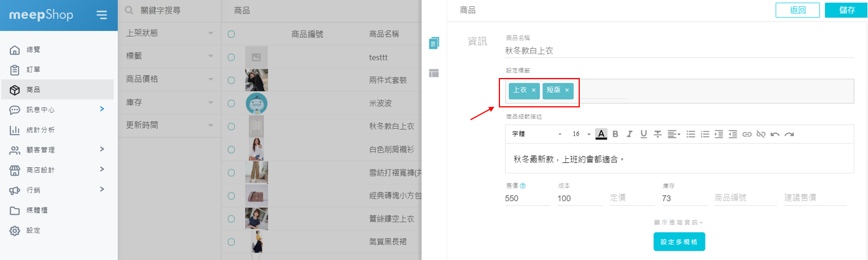Toggle the select-all circle in table header
Screen dimensions: 868x260
tap(231, 34)
